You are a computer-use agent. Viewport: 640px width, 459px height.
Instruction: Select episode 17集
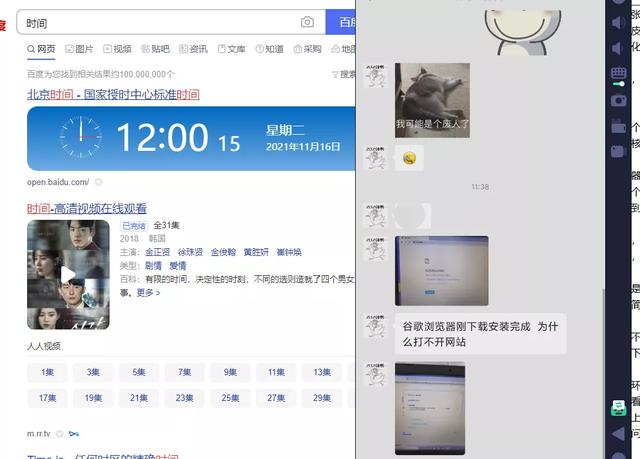click(x=47, y=398)
